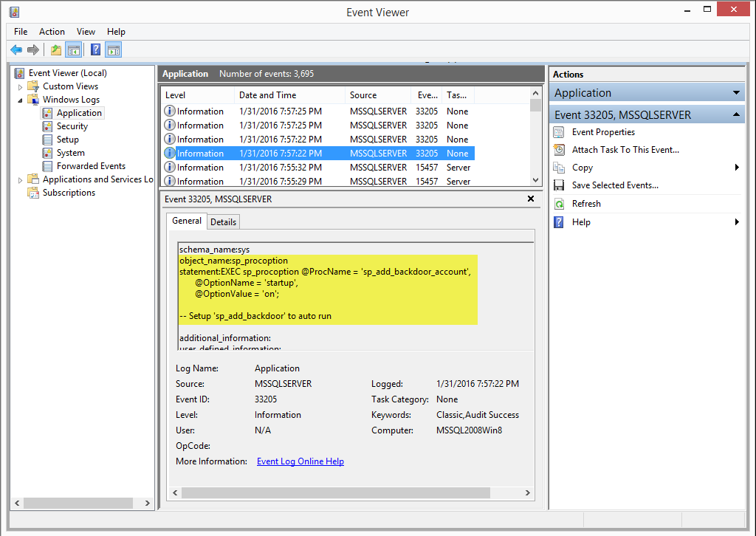Click the Up One Level folder icon
The width and height of the screenshot is (756, 536).
click(x=56, y=49)
